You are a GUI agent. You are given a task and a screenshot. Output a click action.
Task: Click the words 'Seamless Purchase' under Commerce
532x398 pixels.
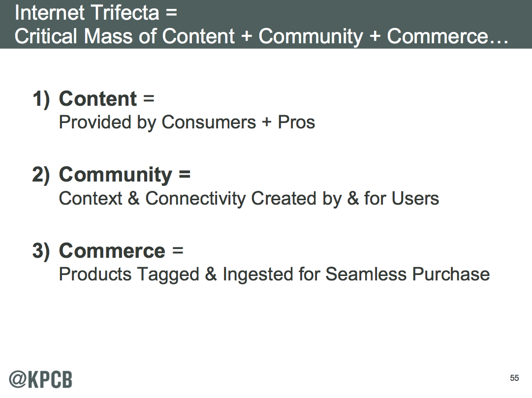tap(407, 274)
